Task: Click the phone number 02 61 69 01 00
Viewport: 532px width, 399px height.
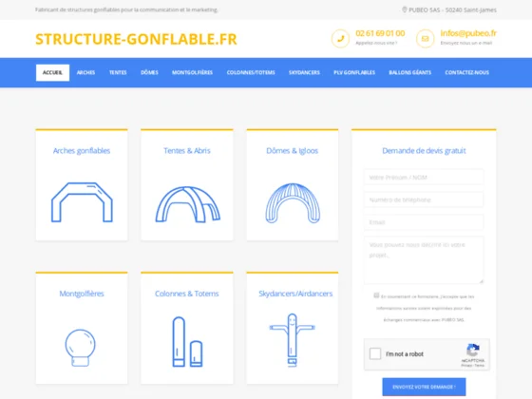Action: coord(380,33)
